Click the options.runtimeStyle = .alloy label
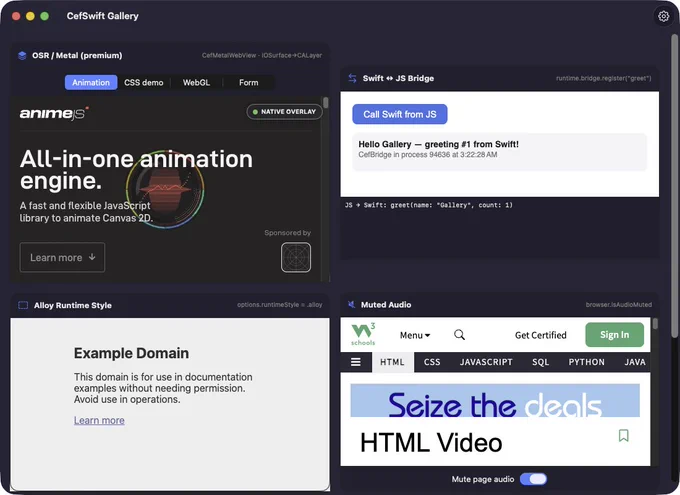680x495 pixels. [279, 305]
